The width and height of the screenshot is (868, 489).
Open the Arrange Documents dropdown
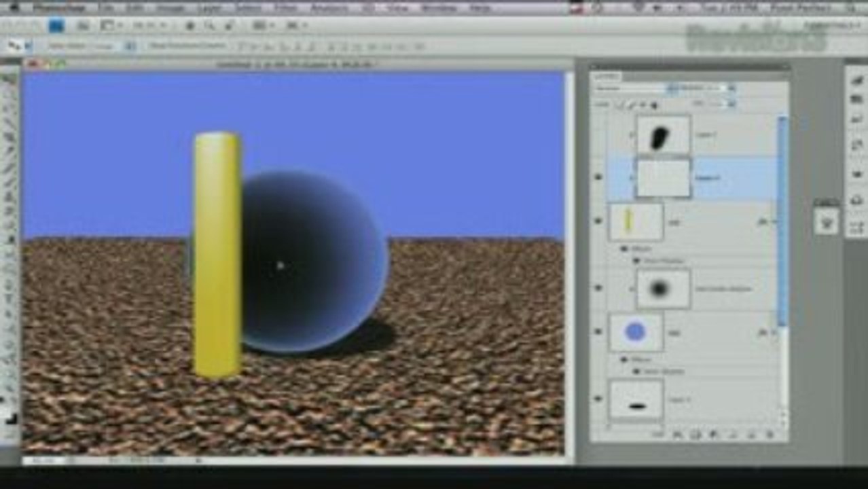(x=262, y=26)
